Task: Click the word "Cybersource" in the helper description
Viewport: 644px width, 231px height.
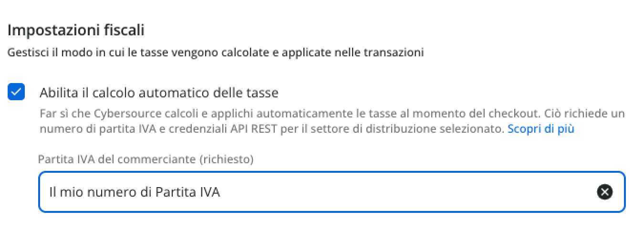Action: [x=121, y=115]
